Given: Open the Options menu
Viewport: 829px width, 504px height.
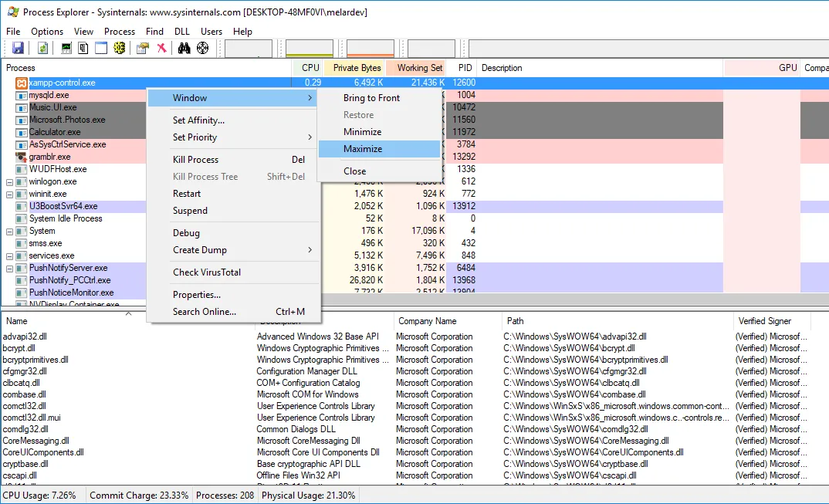Looking at the screenshot, I should (47, 32).
